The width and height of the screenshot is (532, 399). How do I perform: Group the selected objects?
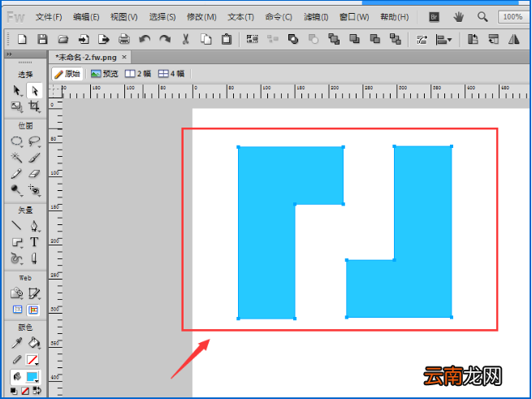click(x=252, y=39)
